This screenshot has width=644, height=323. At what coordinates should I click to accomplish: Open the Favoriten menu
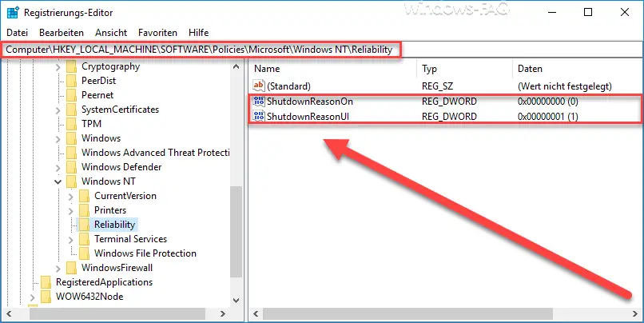pyautogui.click(x=157, y=33)
